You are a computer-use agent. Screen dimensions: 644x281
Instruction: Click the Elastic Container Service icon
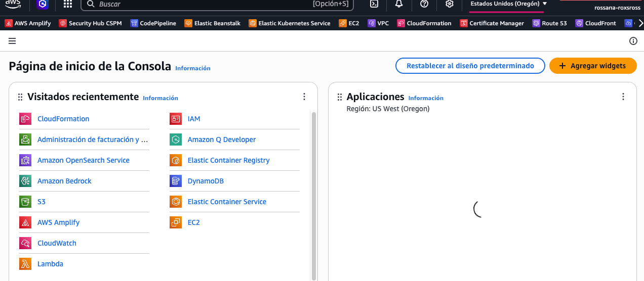[x=176, y=202]
